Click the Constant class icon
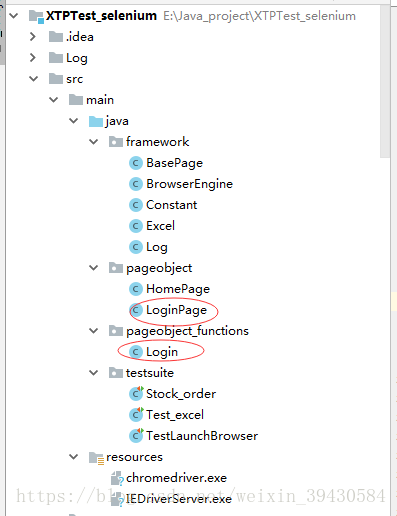This screenshot has width=397, height=516. [136, 205]
